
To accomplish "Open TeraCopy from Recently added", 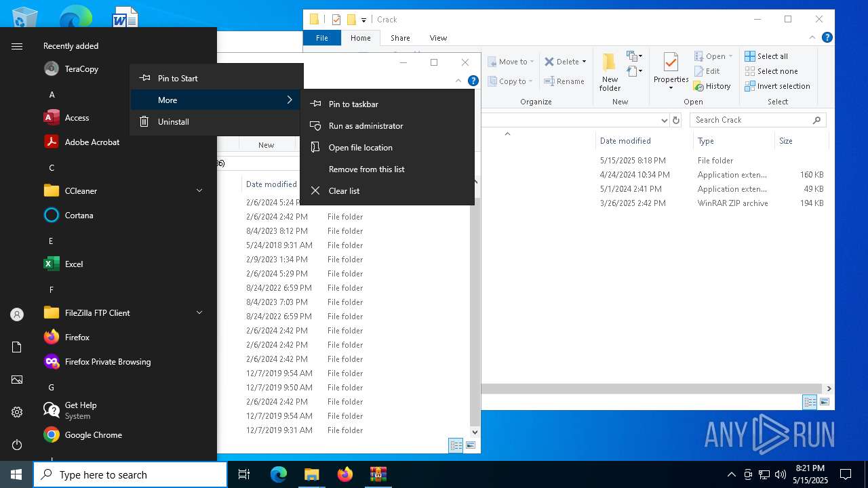I will click(x=81, y=69).
